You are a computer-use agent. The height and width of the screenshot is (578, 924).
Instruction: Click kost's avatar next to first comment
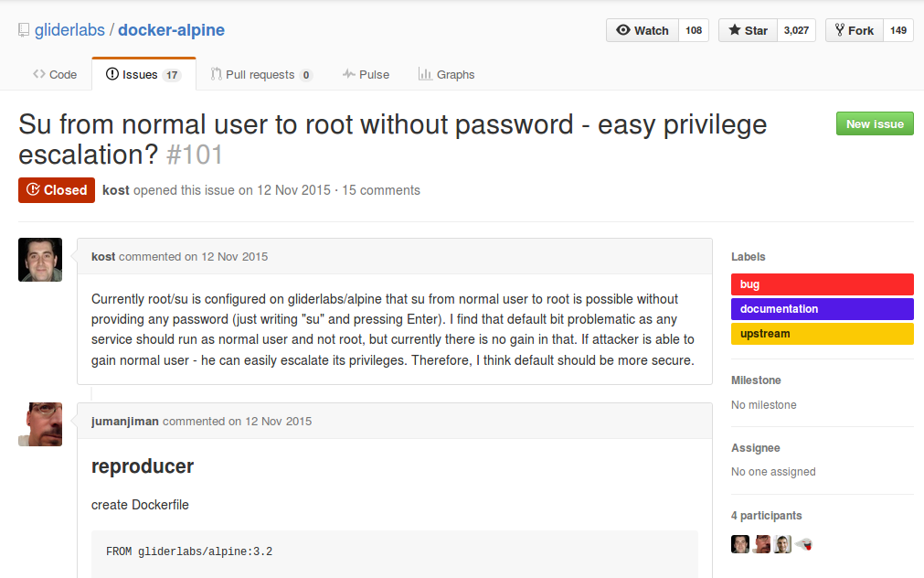pos(40,260)
